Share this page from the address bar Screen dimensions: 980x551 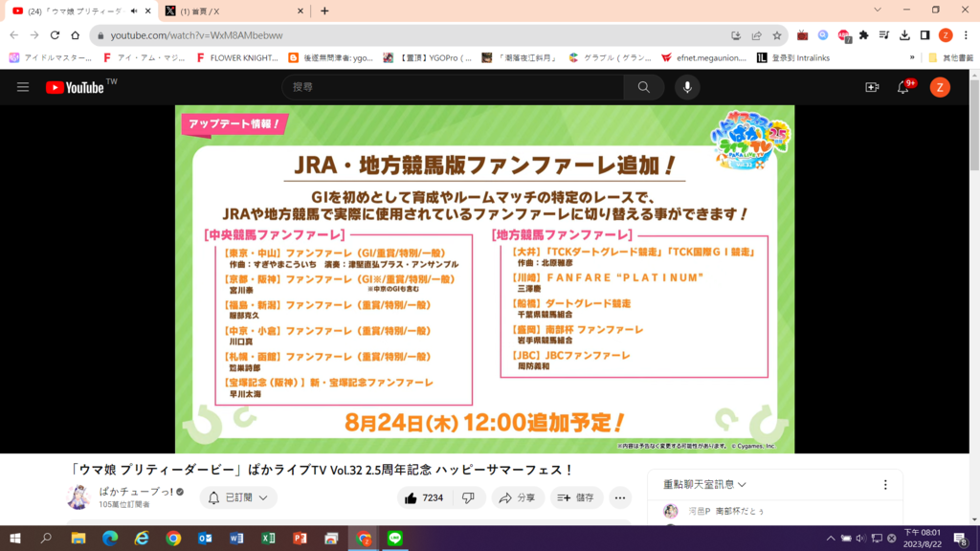tap(756, 35)
